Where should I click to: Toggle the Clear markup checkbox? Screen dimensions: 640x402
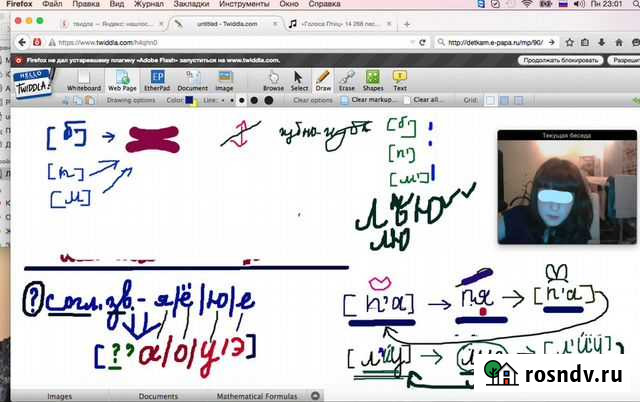[344, 100]
